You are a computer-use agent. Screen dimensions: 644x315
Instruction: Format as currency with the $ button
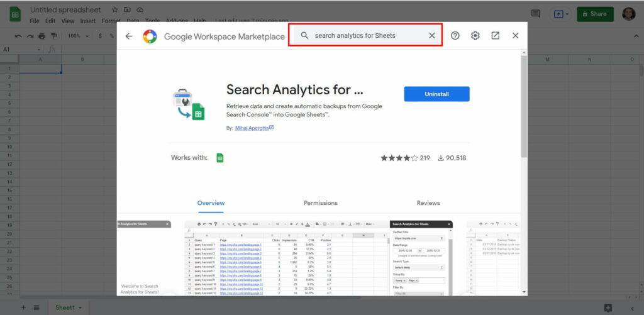click(100, 36)
